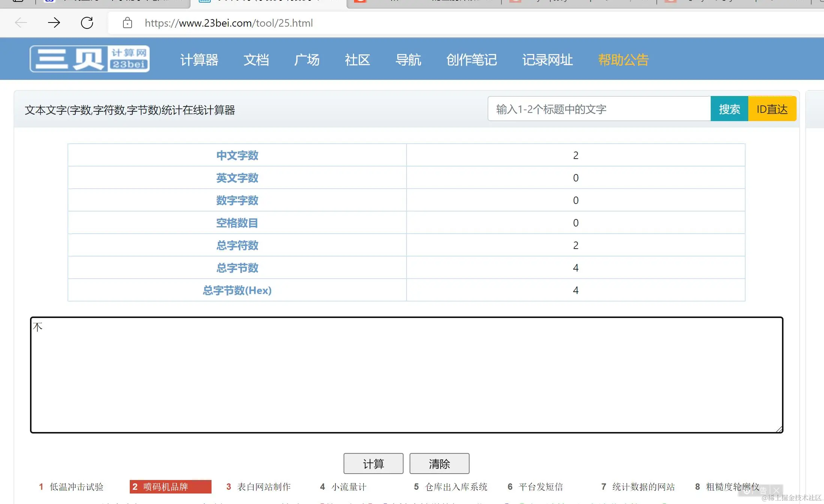Click the browser forward arrow

(54, 23)
